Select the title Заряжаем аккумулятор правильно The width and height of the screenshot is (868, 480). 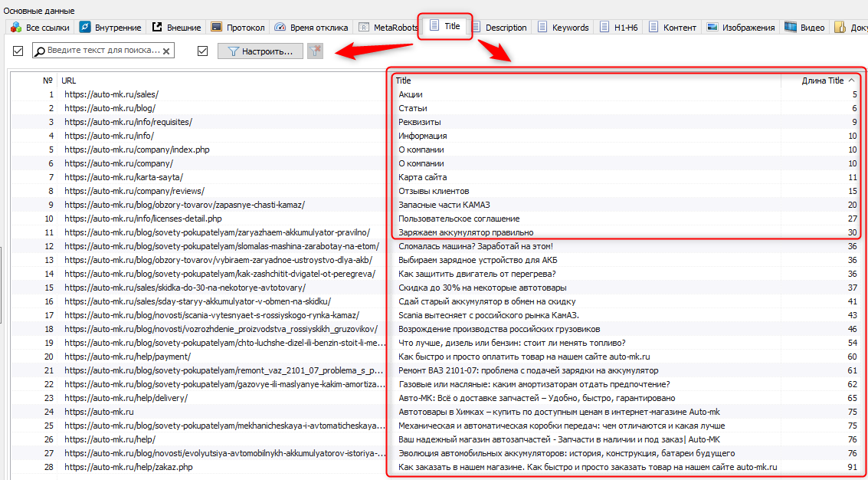tap(466, 232)
